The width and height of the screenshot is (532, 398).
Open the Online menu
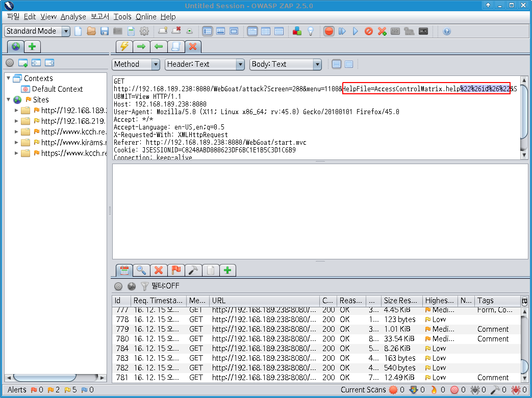tap(146, 16)
